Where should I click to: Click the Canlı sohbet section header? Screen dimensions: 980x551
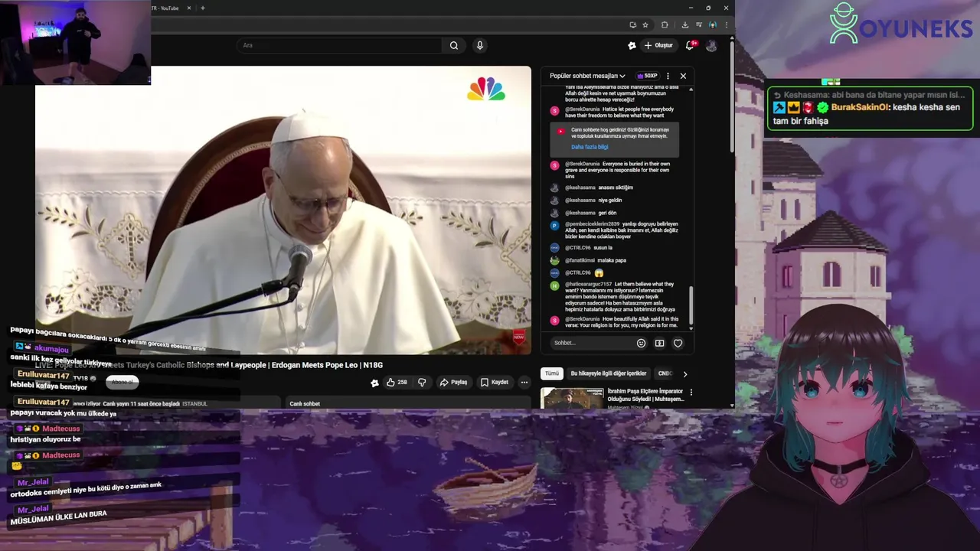(305, 403)
